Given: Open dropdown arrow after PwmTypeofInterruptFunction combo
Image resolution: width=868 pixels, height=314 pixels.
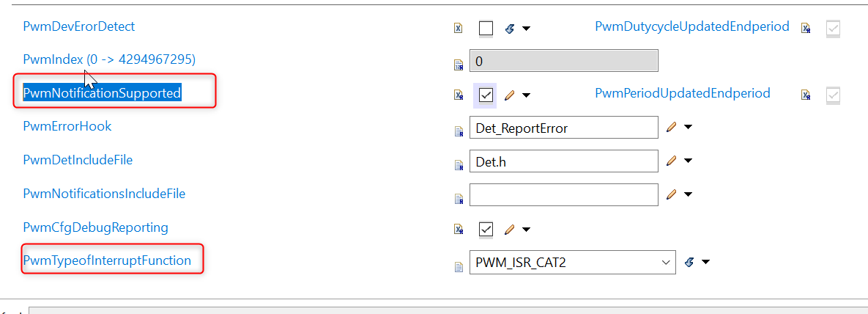Looking at the screenshot, I should [705, 263].
